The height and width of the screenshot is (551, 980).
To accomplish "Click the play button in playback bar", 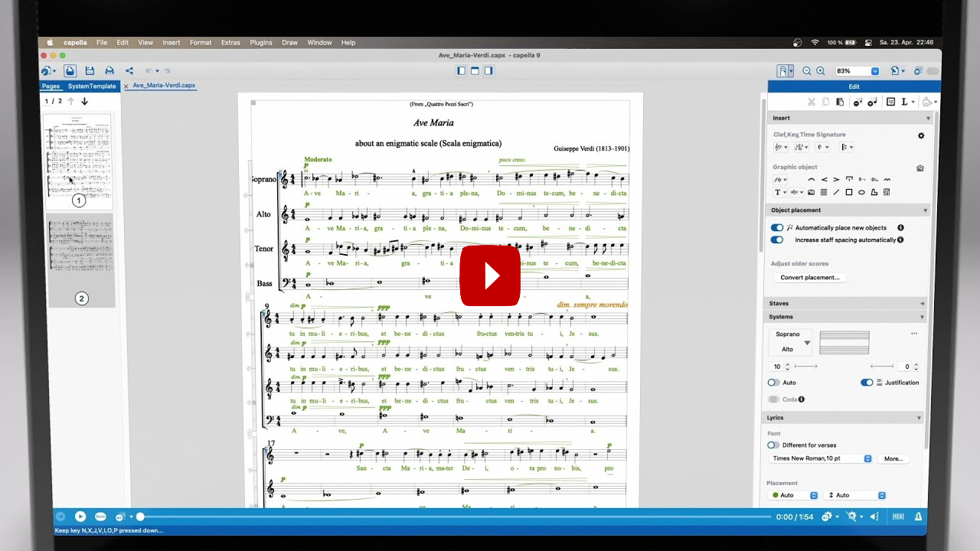I will click(x=80, y=517).
